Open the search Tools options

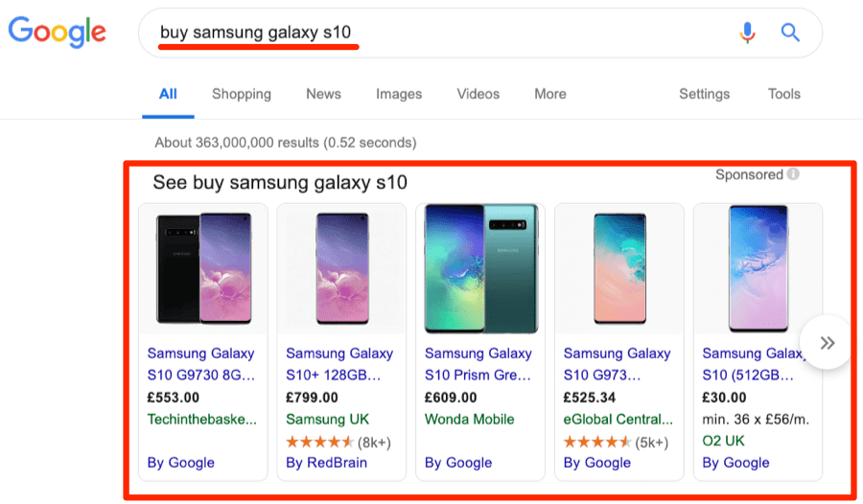pos(783,94)
